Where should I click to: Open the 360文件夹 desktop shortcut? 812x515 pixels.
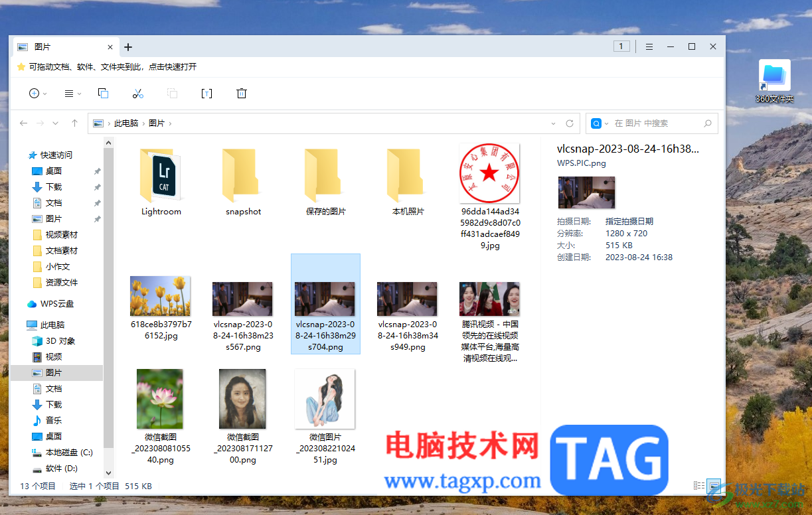click(774, 81)
